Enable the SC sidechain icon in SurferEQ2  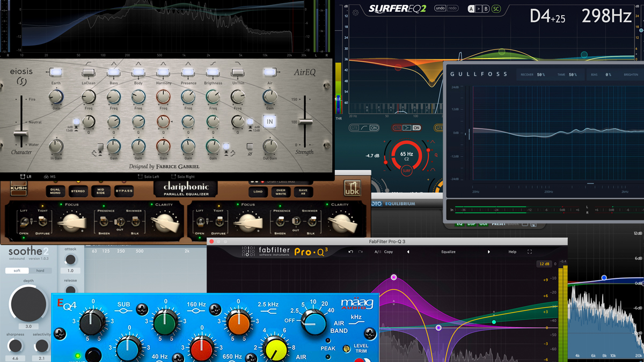[495, 9]
